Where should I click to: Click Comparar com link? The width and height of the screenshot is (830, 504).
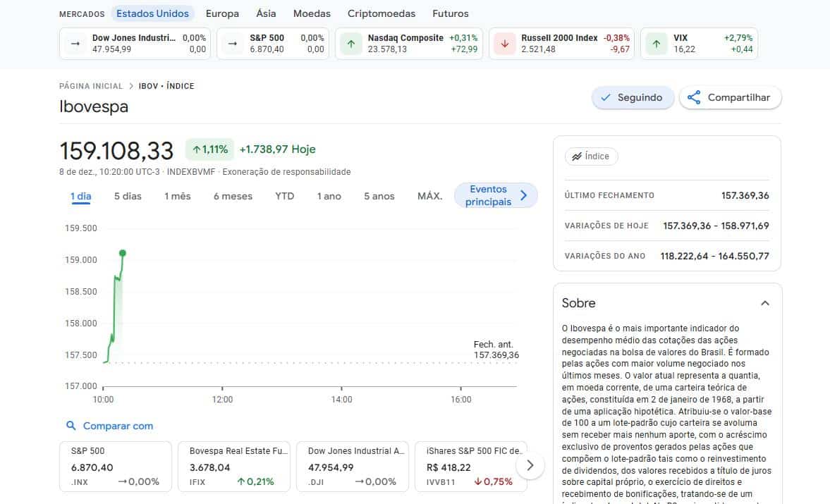coord(118,426)
